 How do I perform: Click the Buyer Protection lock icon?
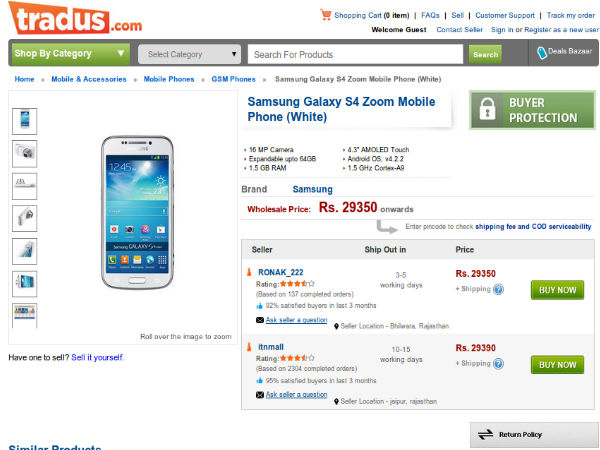click(x=486, y=110)
